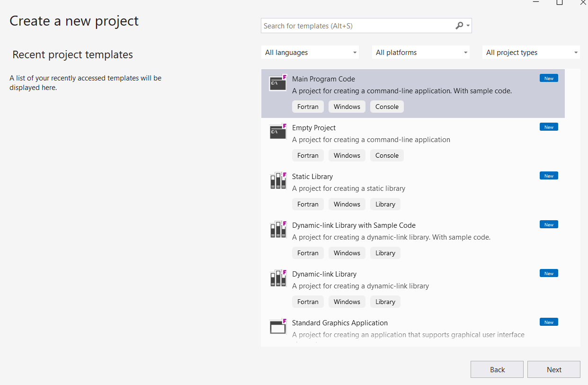Click description 'A project for creating a command-line application'

coord(371,140)
